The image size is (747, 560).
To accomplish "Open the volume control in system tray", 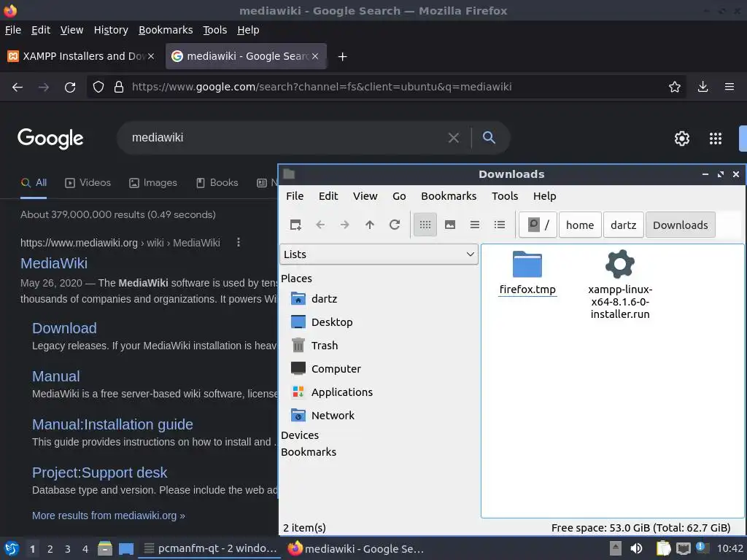I will [x=636, y=548].
